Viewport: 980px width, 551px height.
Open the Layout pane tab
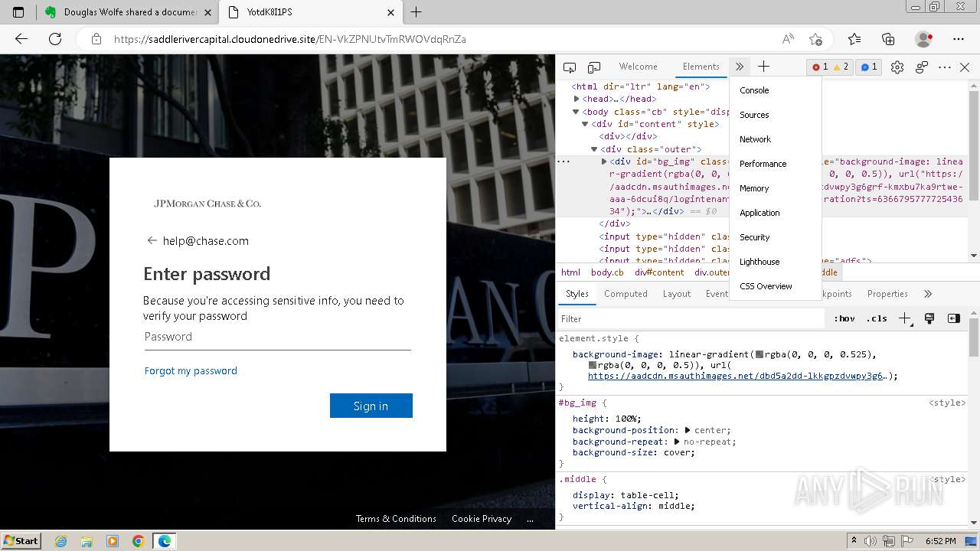(x=676, y=294)
